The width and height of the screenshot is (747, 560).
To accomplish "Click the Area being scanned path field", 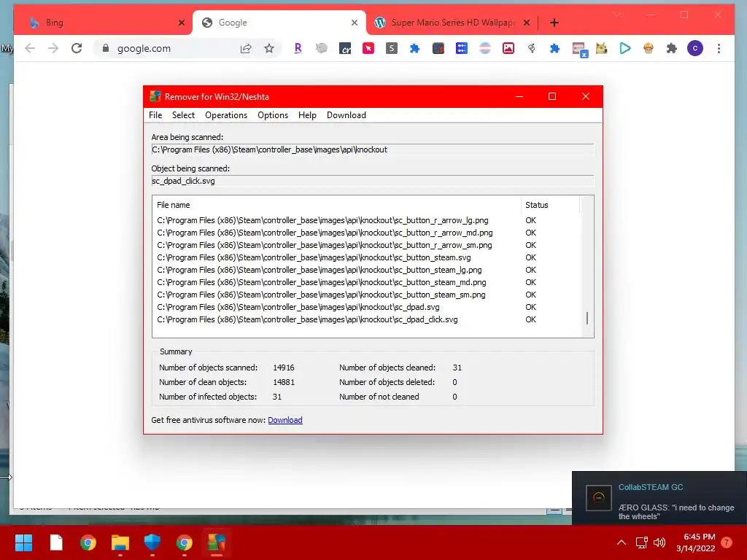I will click(373, 149).
